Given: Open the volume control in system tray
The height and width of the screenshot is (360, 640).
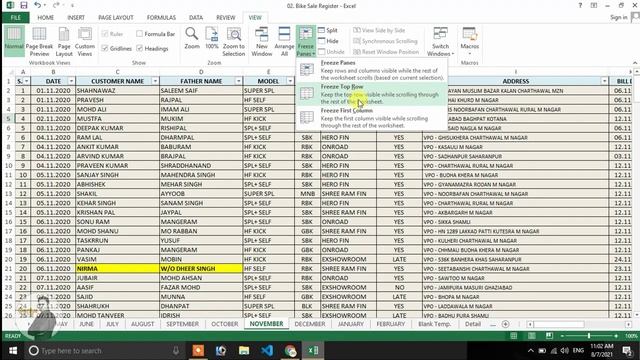Looking at the screenshot, I should click(x=564, y=351).
